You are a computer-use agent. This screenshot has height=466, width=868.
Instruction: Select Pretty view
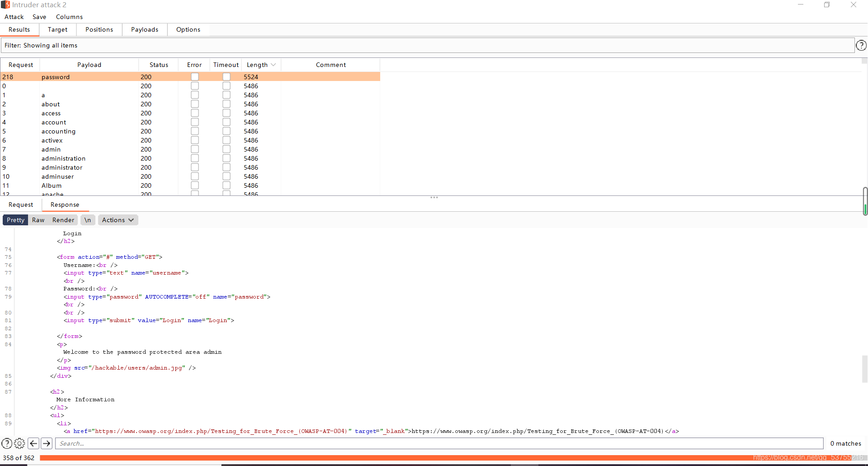pos(15,220)
